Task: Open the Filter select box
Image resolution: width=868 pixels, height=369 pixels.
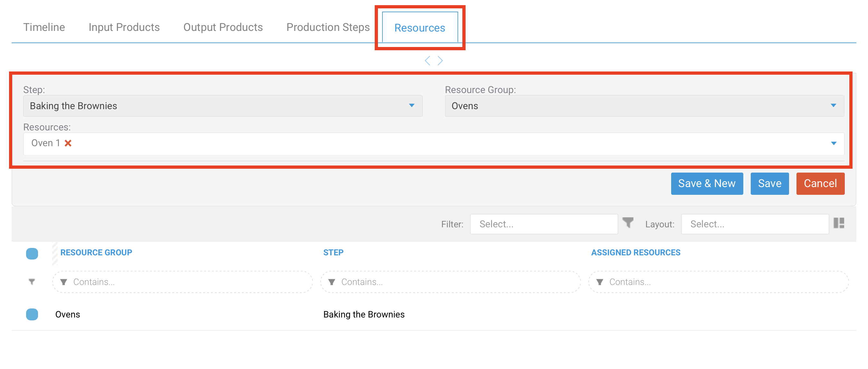Action: click(544, 224)
